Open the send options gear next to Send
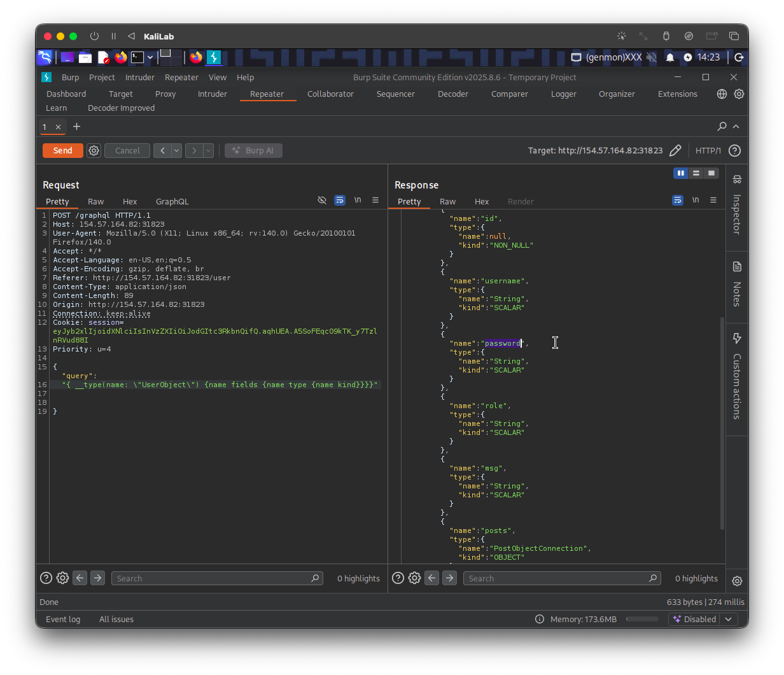 click(94, 151)
